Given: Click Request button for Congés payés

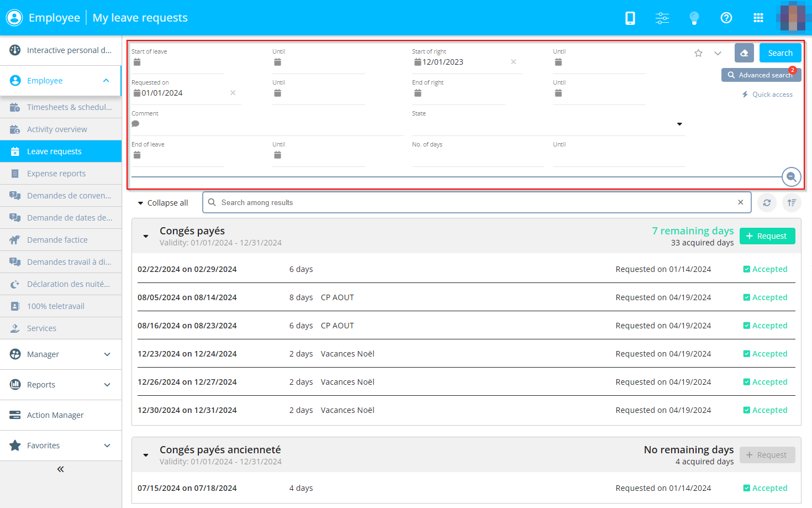Looking at the screenshot, I should coord(767,236).
